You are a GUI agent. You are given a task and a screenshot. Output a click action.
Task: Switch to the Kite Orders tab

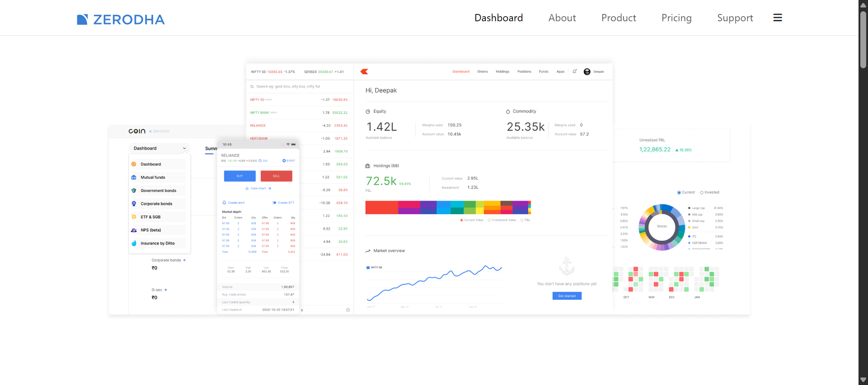pos(483,71)
